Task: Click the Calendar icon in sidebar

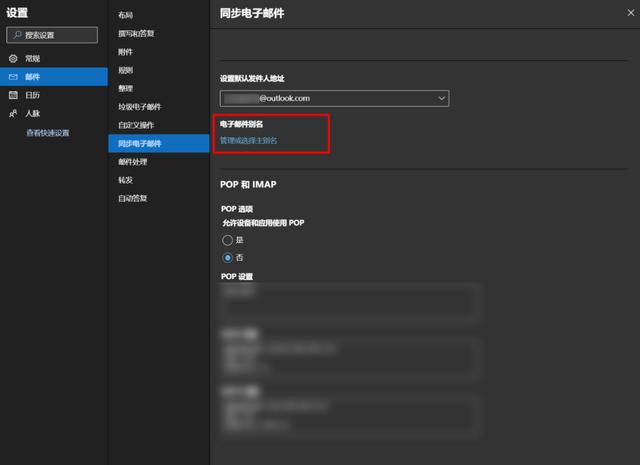Action: click(x=13, y=95)
